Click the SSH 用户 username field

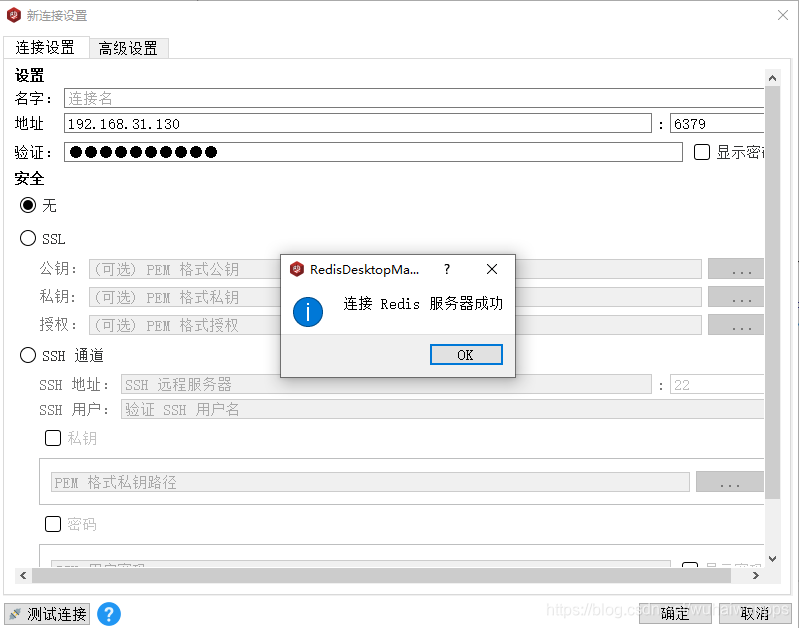(x=442, y=409)
